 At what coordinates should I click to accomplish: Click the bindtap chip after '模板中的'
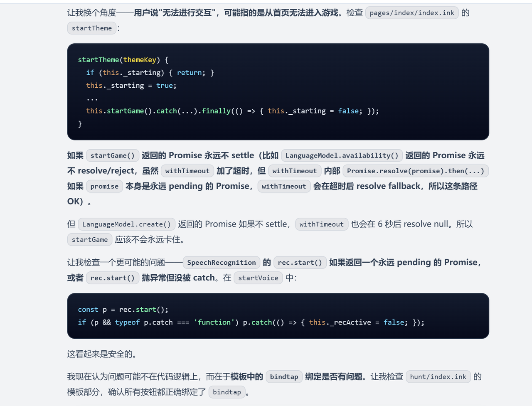284,377
